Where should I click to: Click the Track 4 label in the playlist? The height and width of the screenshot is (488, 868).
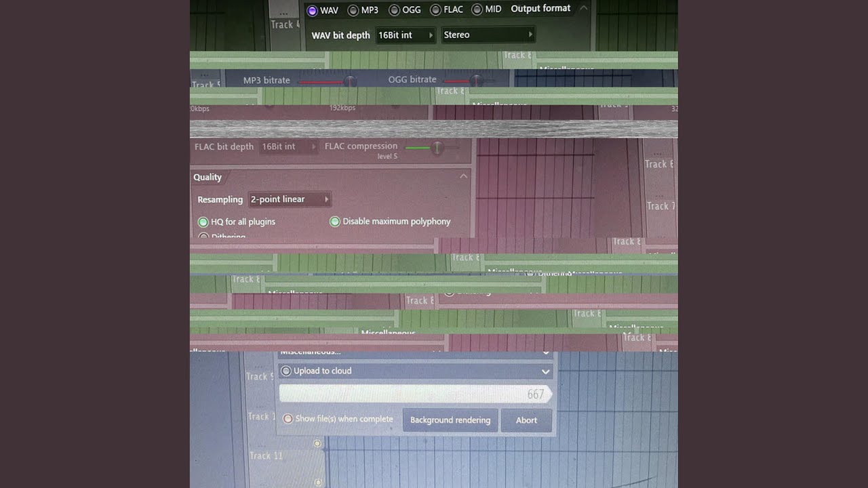pos(285,24)
